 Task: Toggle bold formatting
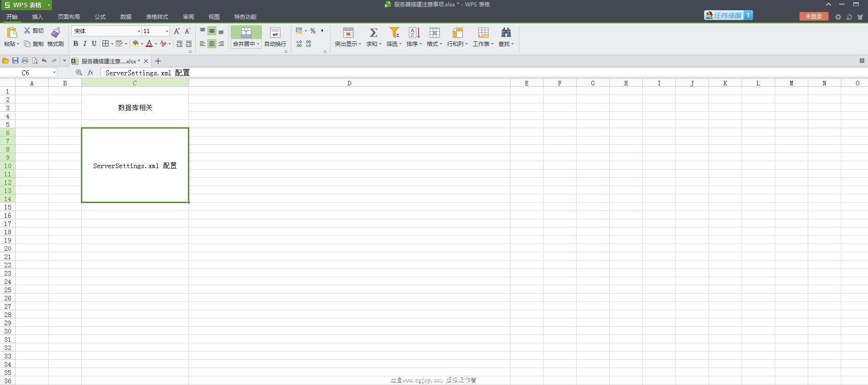[76, 44]
